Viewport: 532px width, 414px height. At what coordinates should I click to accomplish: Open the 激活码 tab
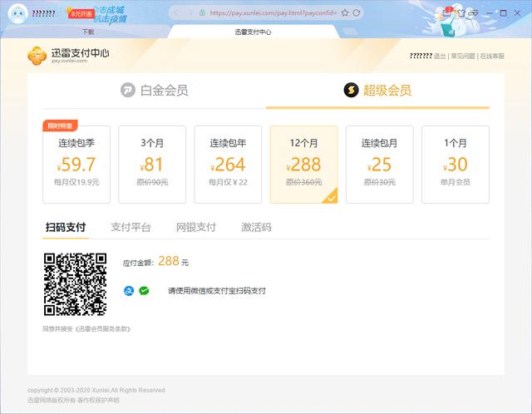pyautogui.click(x=256, y=227)
